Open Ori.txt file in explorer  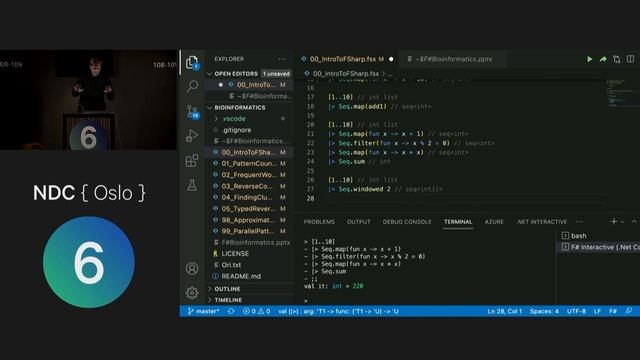click(x=249, y=265)
